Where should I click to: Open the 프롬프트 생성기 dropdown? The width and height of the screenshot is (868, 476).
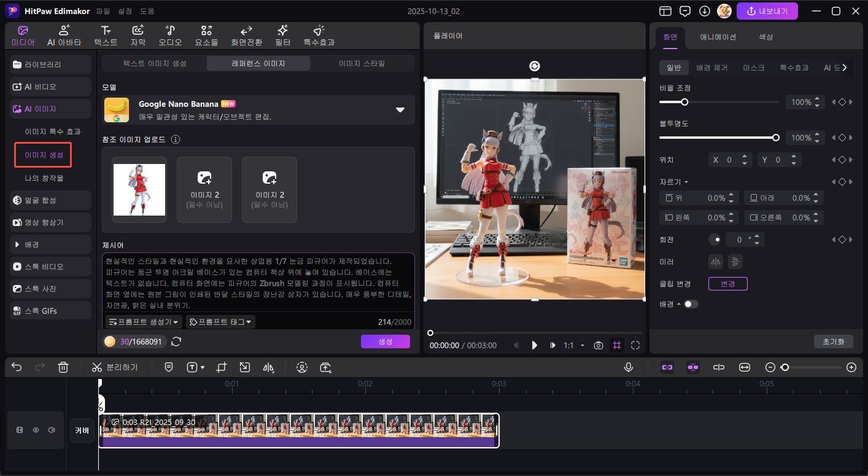[144, 322]
